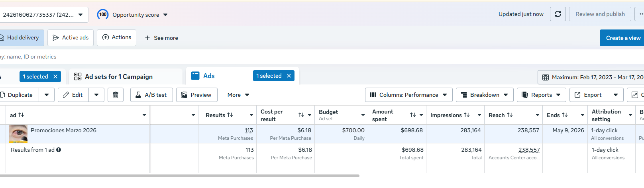Open the More menu

(238, 95)
